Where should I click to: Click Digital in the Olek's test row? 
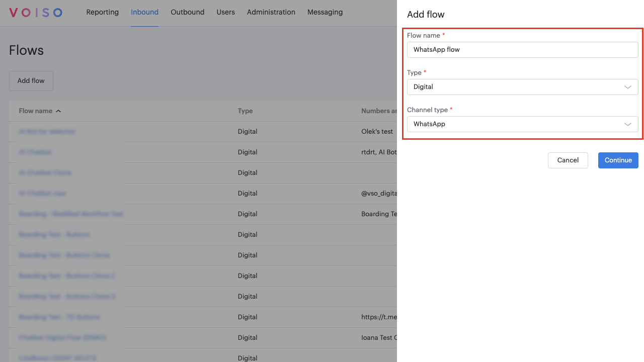(248, 132)
